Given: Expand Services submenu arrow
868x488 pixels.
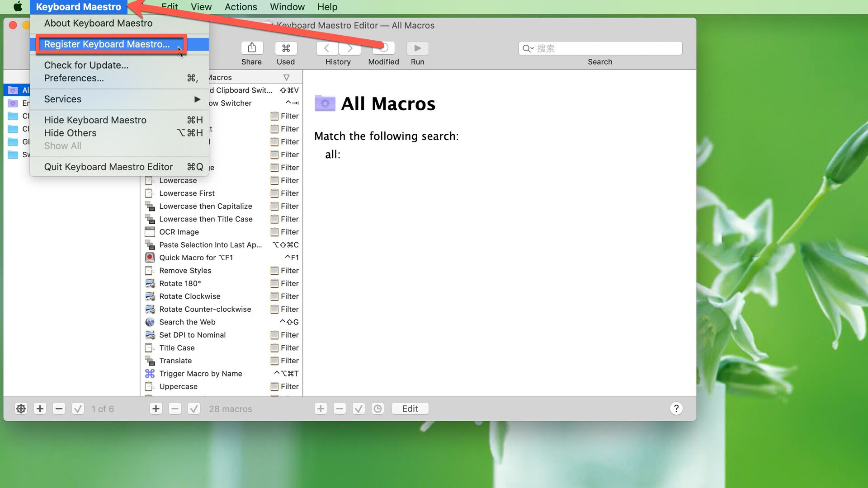Looking at the screenshot, I should [x=197, y=99].
